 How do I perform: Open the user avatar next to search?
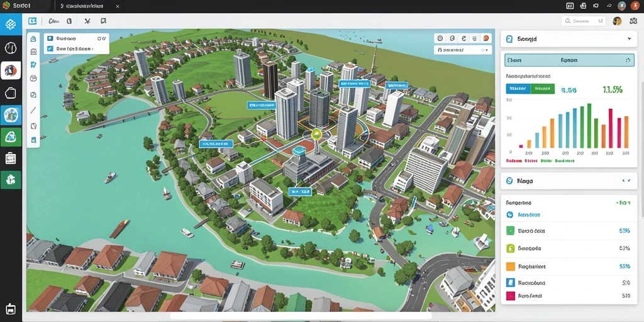coord(616,21)
